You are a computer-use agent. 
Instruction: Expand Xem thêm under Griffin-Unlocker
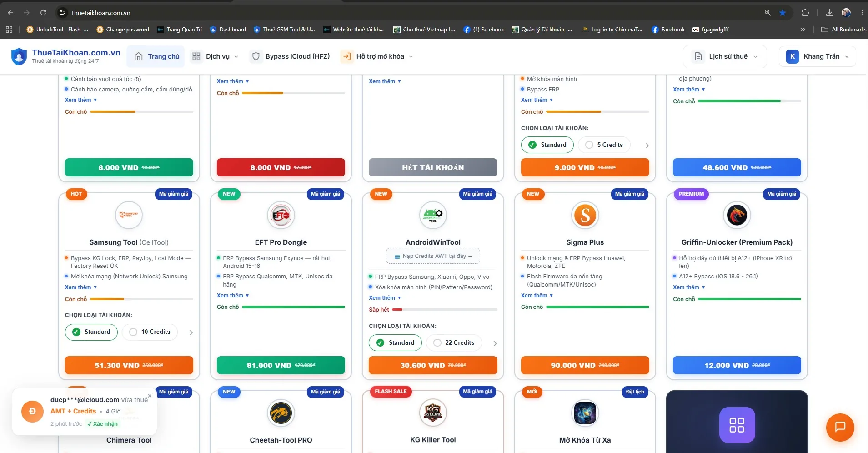point(689,287)
